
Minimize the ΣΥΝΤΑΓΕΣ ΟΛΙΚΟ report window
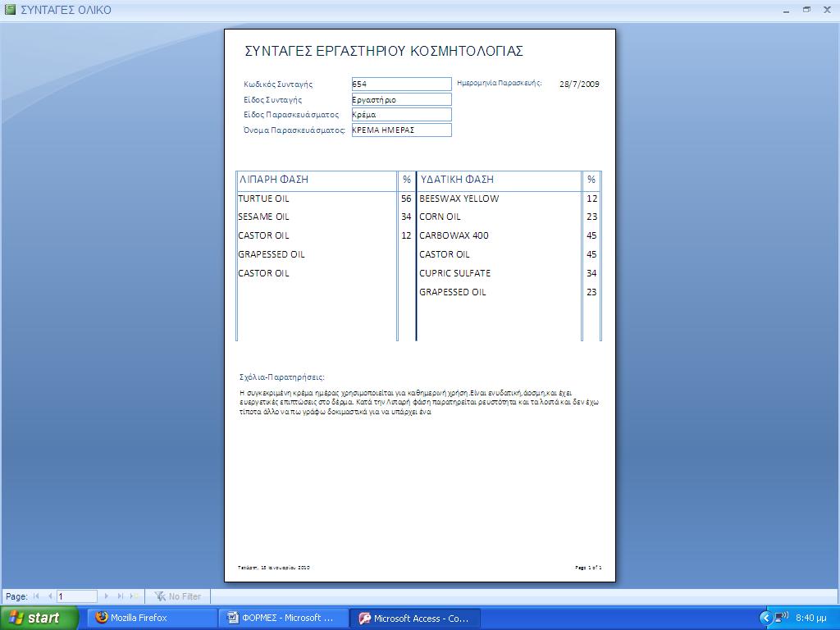click(x=786, y=10)
